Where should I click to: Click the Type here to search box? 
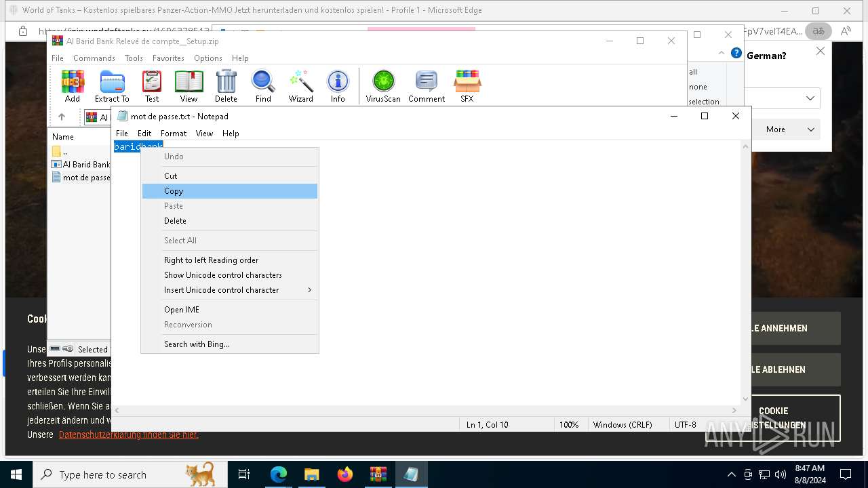click(130, 474)
